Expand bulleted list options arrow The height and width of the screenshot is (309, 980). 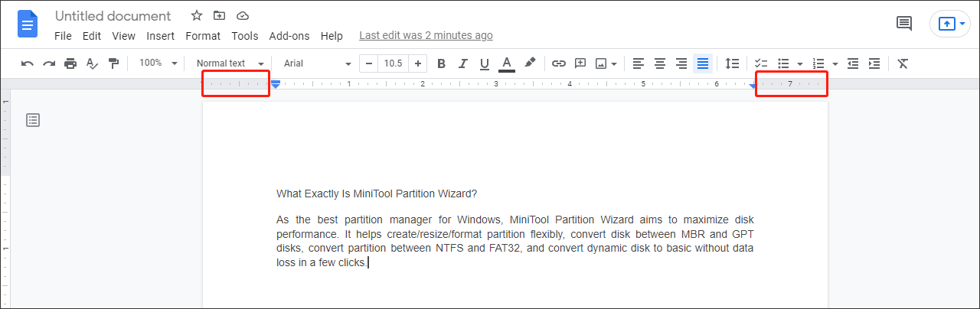pos(799,64)
